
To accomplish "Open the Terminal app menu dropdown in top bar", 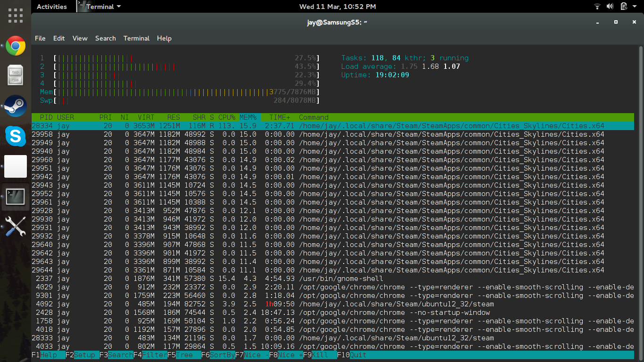I will coord(99,7).
